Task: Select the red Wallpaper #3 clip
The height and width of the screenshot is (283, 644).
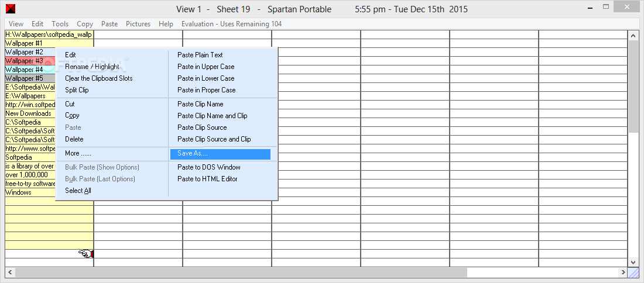Action: click(x=30, y=61)
